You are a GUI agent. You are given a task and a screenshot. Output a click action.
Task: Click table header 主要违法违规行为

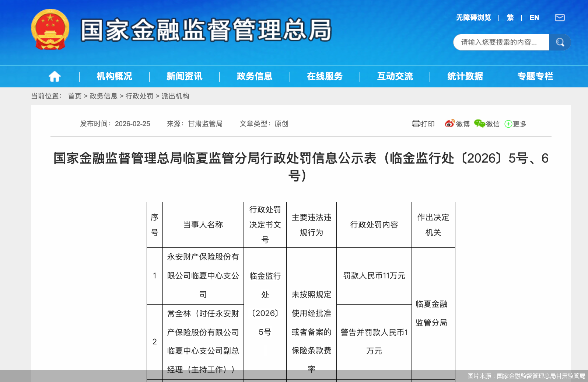[311, 225]
